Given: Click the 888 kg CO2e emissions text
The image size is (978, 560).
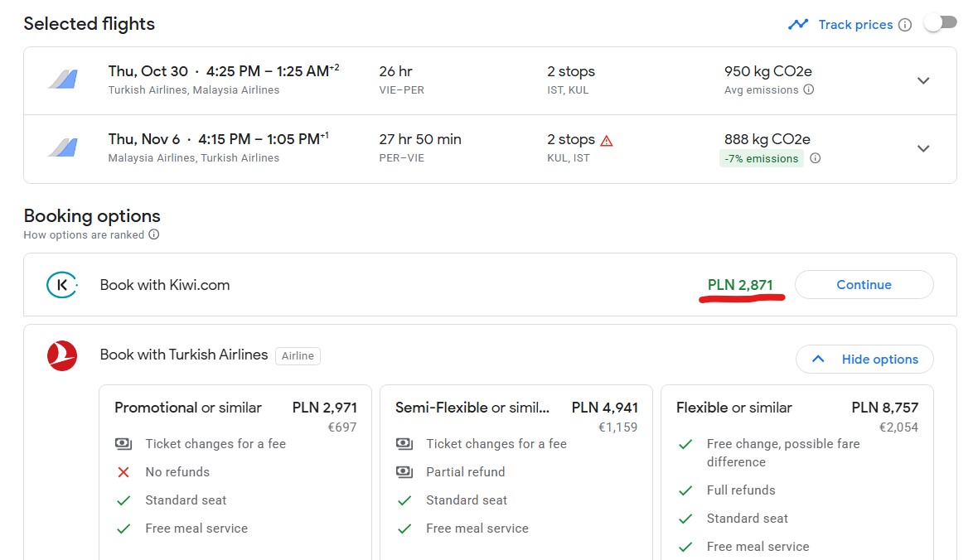Looking at the screenshot, I should [x=767, y=139].
